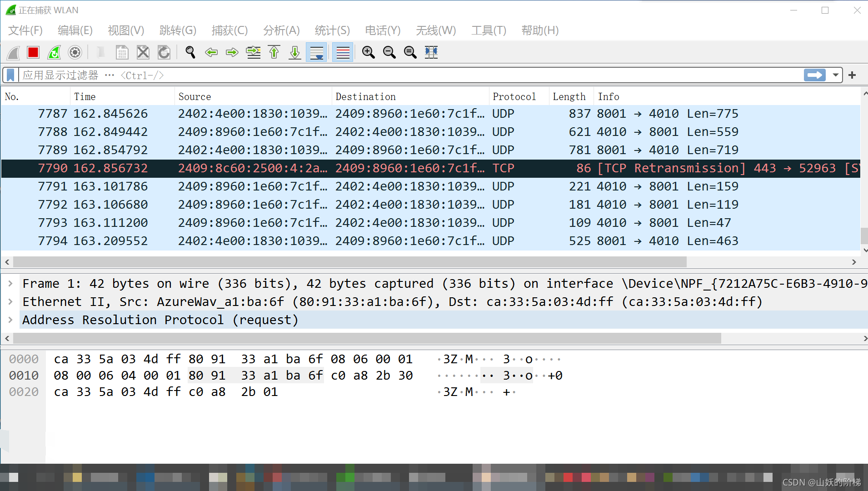The width and height of the screenshot is (868, 491).
Task: Reload the capture file
Action: (x=164, y=53)
